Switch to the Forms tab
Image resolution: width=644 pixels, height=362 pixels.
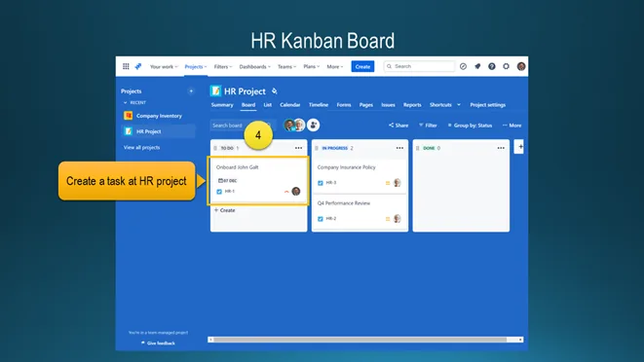(x=344, y=105)
